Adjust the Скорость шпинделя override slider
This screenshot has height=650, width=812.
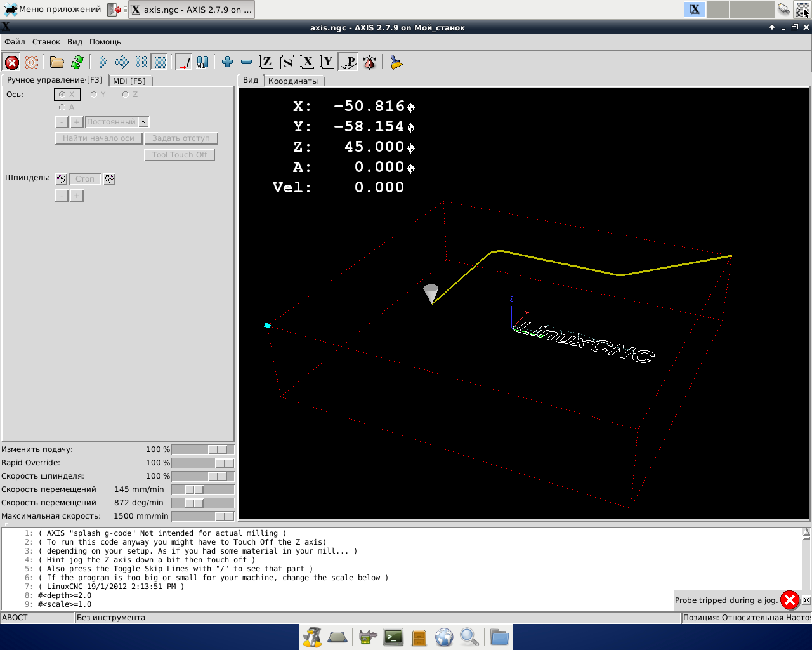click(x=203, y=476)
